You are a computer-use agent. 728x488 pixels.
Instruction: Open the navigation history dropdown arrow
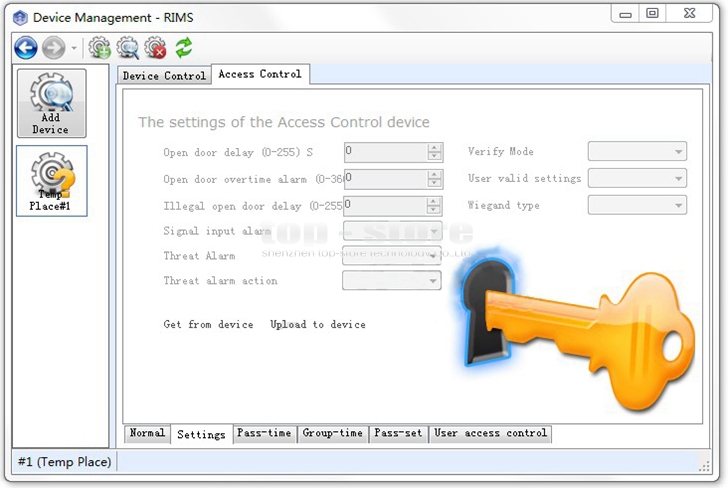(74, 48)
